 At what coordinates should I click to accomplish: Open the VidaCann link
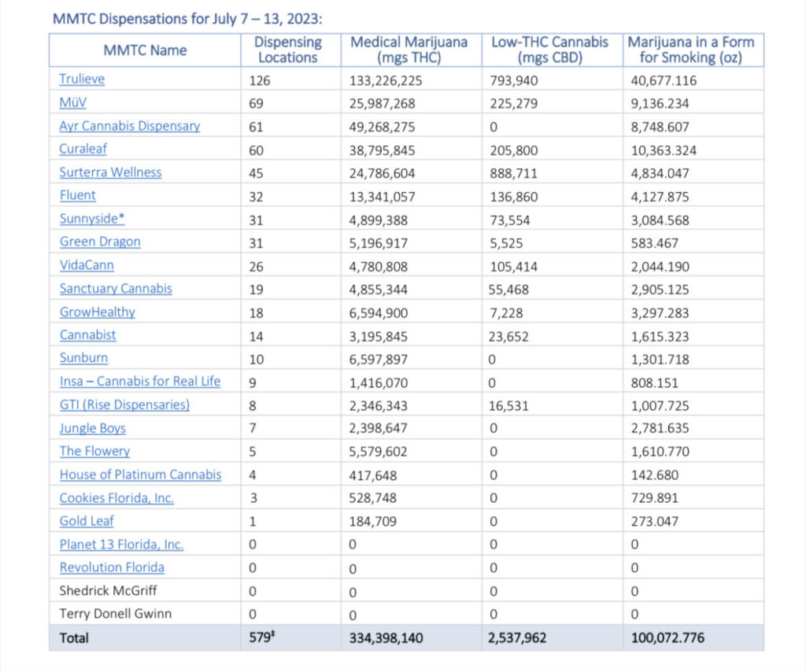click(x=87, y=265)
